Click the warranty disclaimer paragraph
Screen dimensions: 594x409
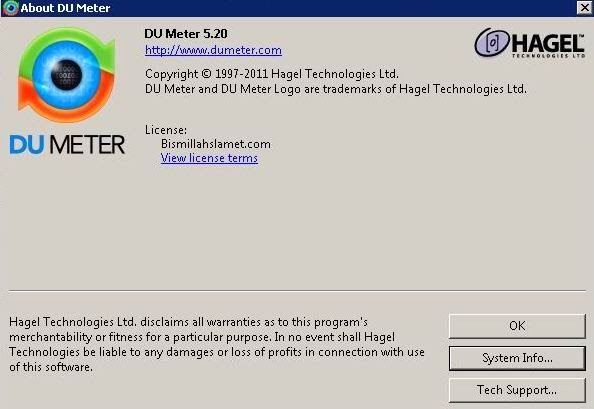[x=217, y=344]
